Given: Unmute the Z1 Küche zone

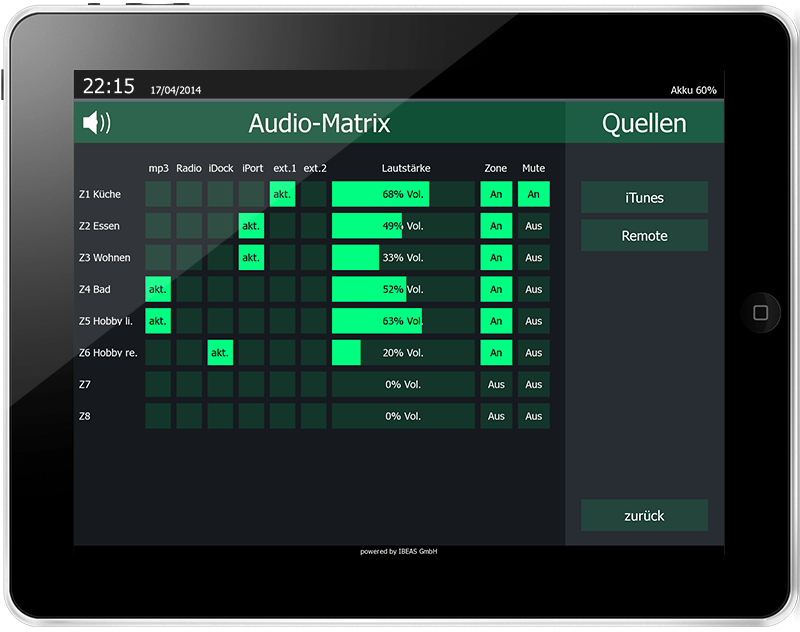Looking at the screenshot, I should [x=534, y=194].
